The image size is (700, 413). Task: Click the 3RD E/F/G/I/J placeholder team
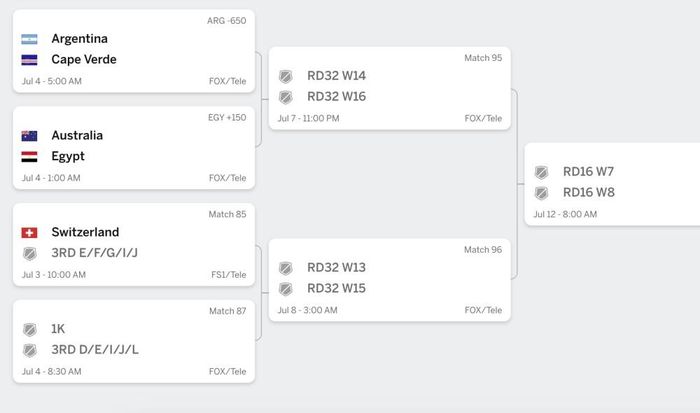(95, 253)
